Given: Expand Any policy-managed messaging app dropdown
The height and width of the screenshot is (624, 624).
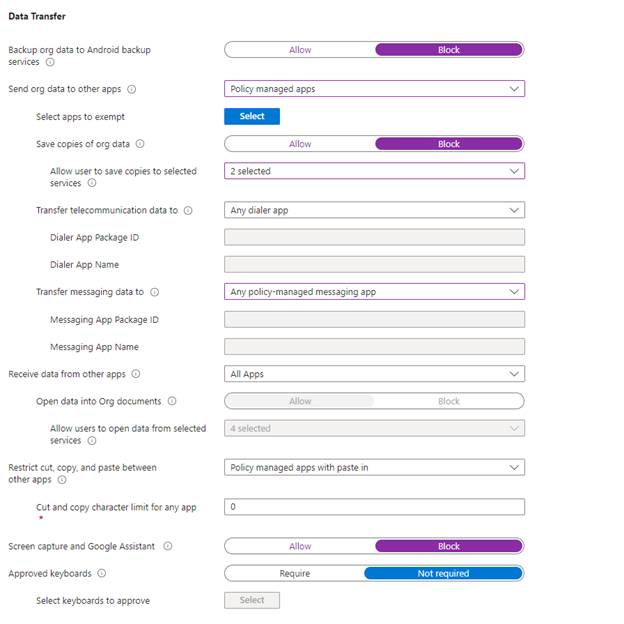Looking at the screenshot, I should tap(374, 292).
